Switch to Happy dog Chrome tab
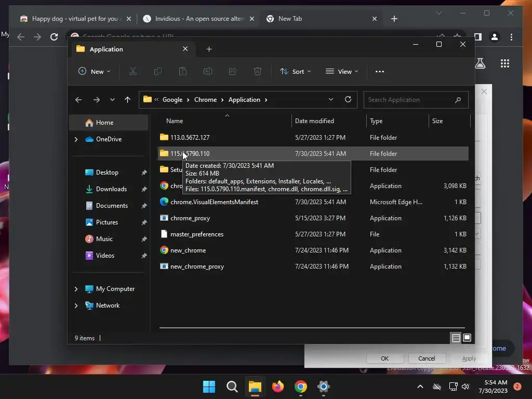Screen dimensions: 532x399 (75, 19)
